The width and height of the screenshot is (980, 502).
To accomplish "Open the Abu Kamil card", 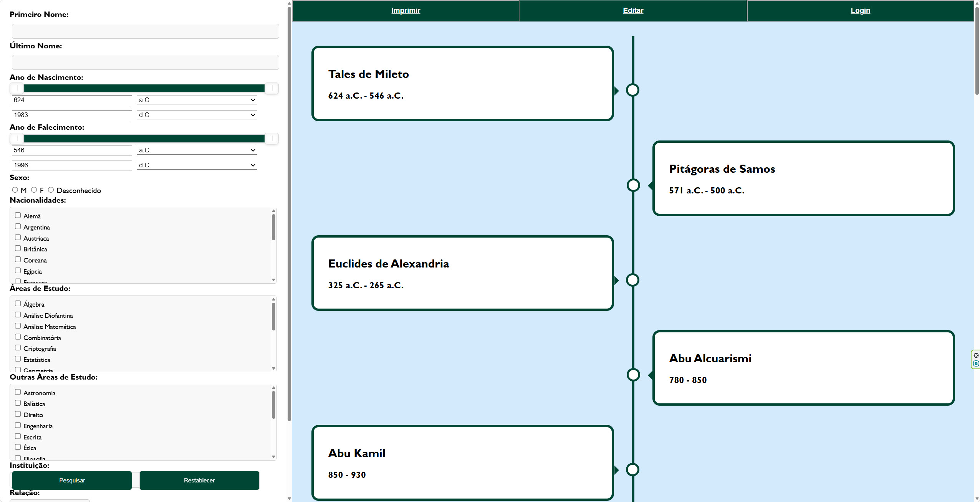I will tap(462, 463).
